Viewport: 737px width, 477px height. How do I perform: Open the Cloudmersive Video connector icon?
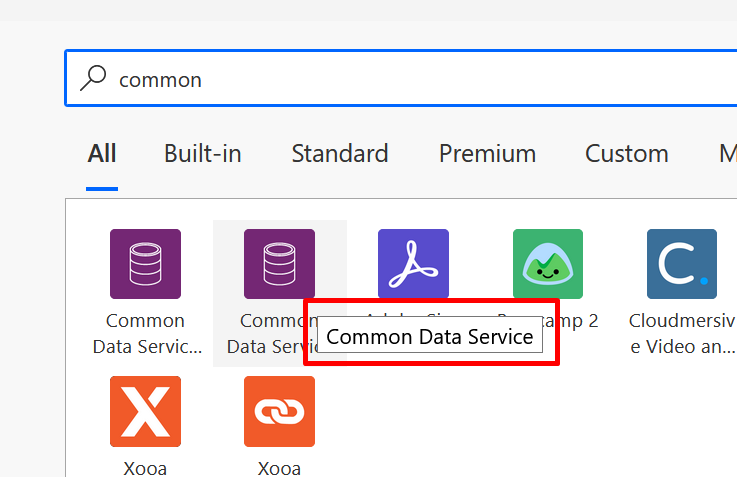(682, 264)
